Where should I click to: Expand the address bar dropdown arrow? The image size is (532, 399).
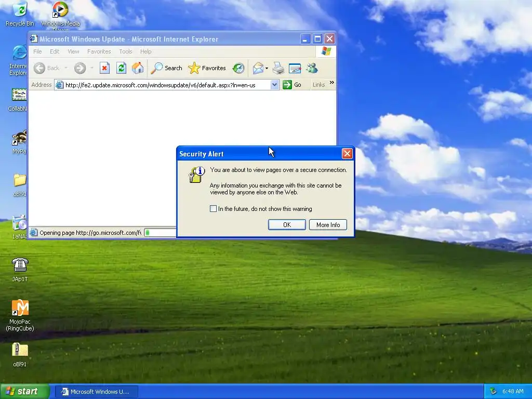tap(274, 85)
